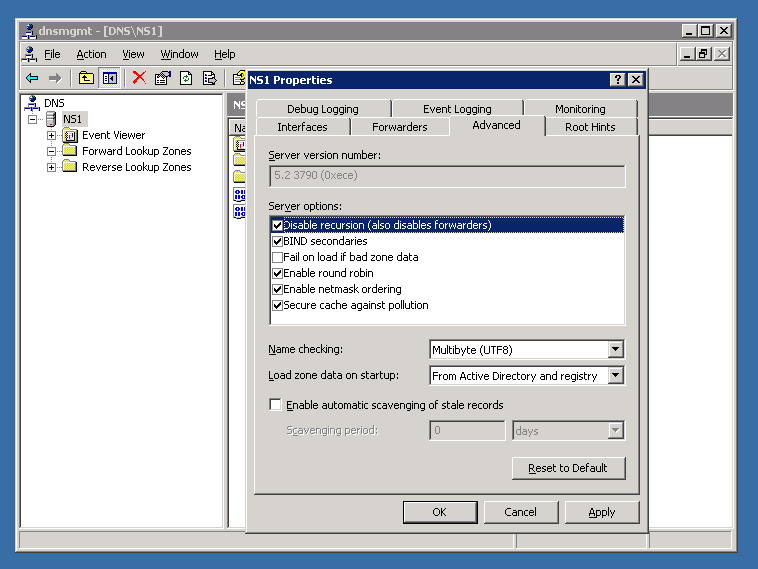Expand the Reverse Lookup Zones node
Image resolution: width=758 pixels, height=569 pixels.
pyautogui.click(x=51, y=167)
